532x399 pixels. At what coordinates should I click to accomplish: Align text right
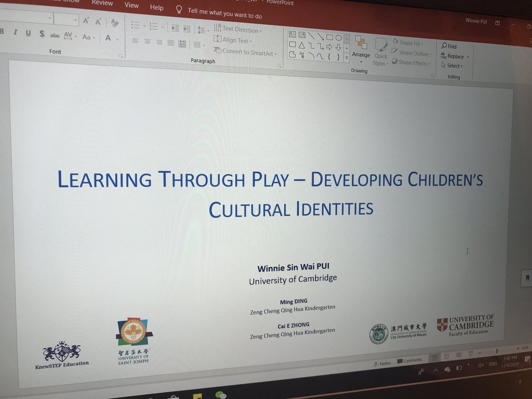point(159,42)
